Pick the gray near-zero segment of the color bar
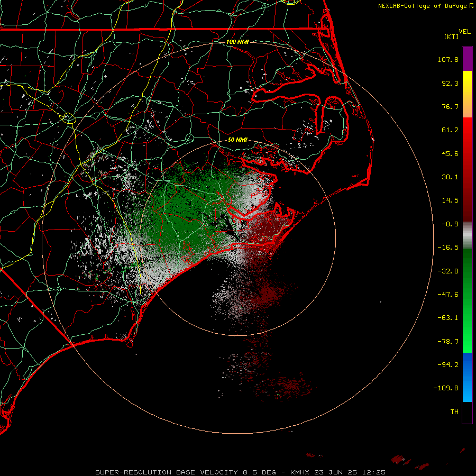 pos(467,235)
